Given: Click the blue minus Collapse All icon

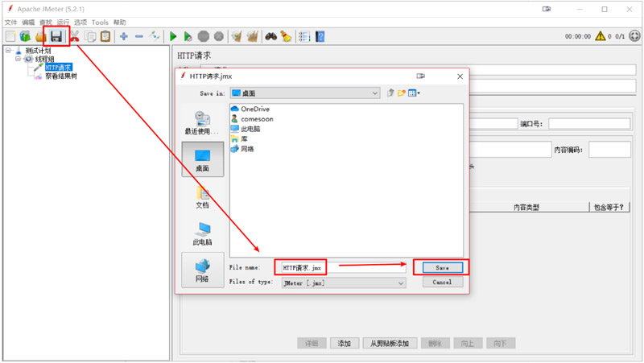Looking at the screenshot, I should 139,36.
